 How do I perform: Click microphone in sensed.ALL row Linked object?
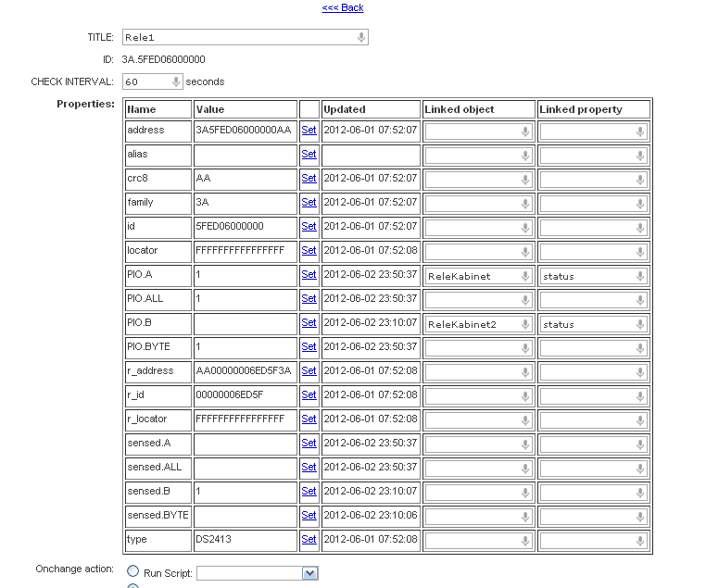(525, 469)
